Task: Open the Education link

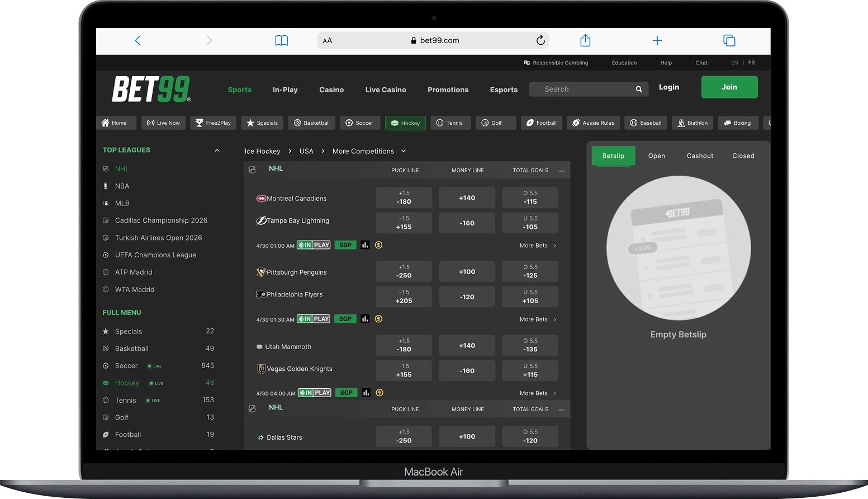Action: (624, 63)
